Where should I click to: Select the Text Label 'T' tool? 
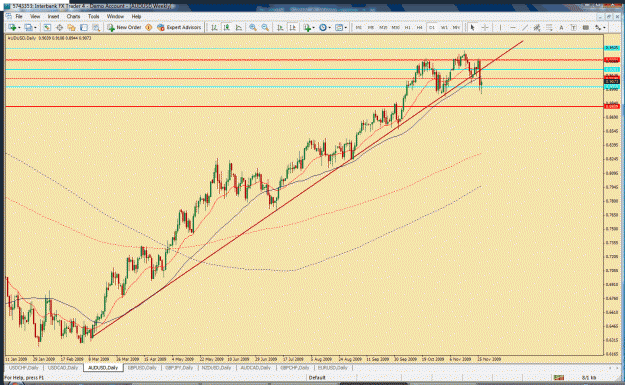[x=573, y=28]
